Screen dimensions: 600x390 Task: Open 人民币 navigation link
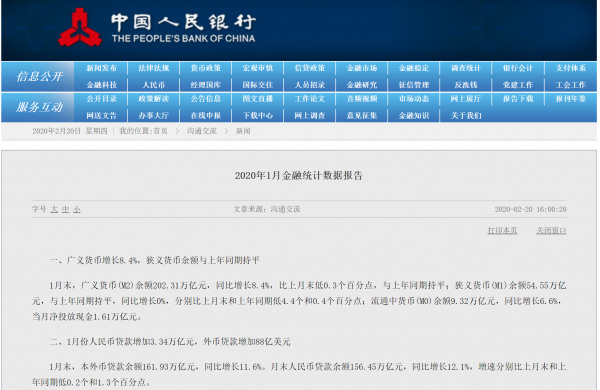click(x=153, y=85)
